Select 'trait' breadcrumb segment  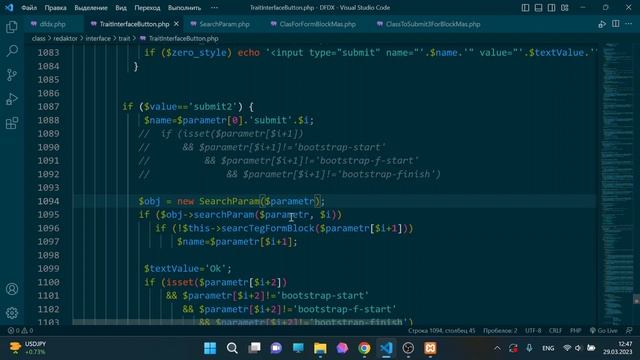[x=124, y=38]
